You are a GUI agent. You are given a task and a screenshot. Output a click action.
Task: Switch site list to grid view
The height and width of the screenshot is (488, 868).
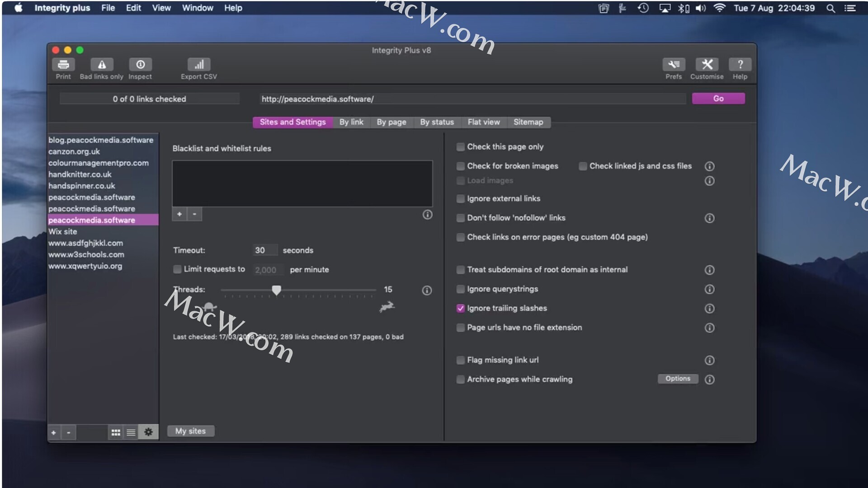tap(116, 432)
